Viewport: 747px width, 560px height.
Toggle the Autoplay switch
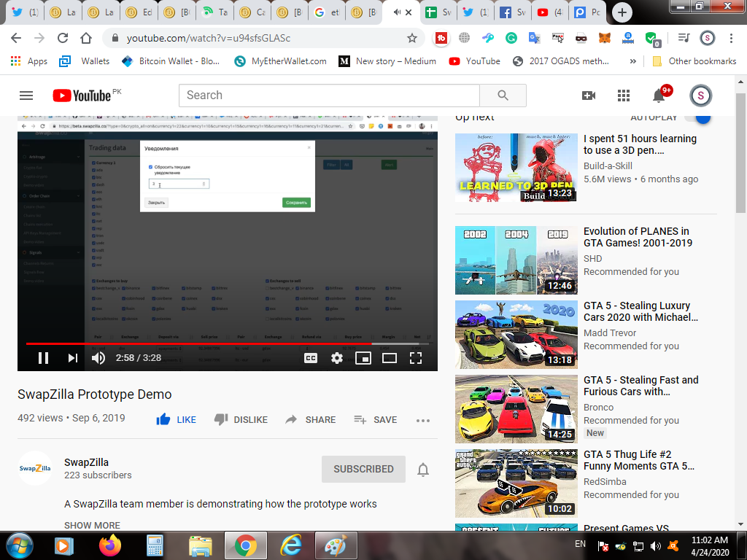pos(698,117)
